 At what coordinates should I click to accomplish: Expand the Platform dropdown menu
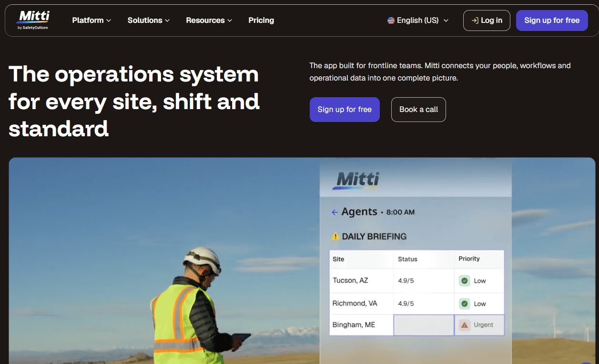91,20
